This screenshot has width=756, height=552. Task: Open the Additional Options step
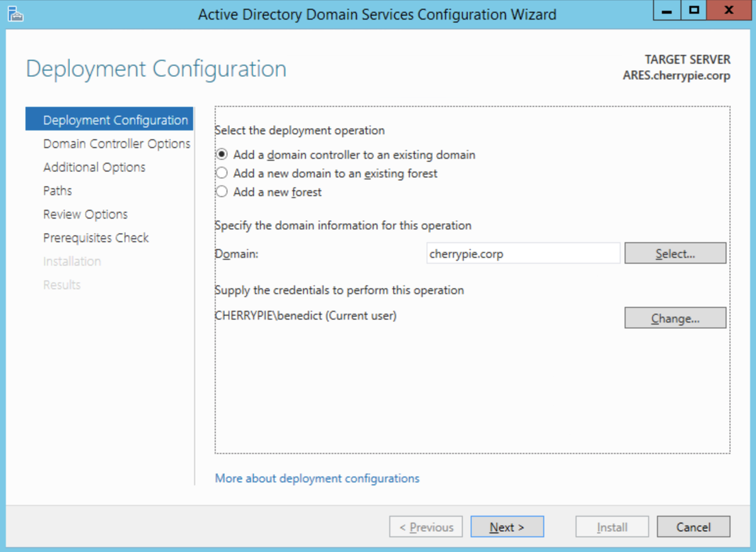tap(94, 167)
